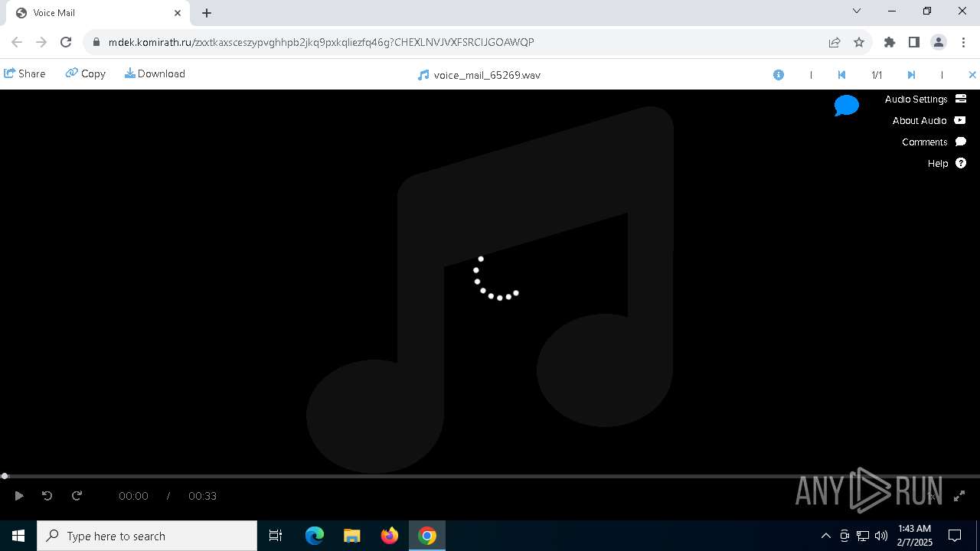Skip forward with the forward icon
The image size is (980, 551).
[x=77, y=496]
